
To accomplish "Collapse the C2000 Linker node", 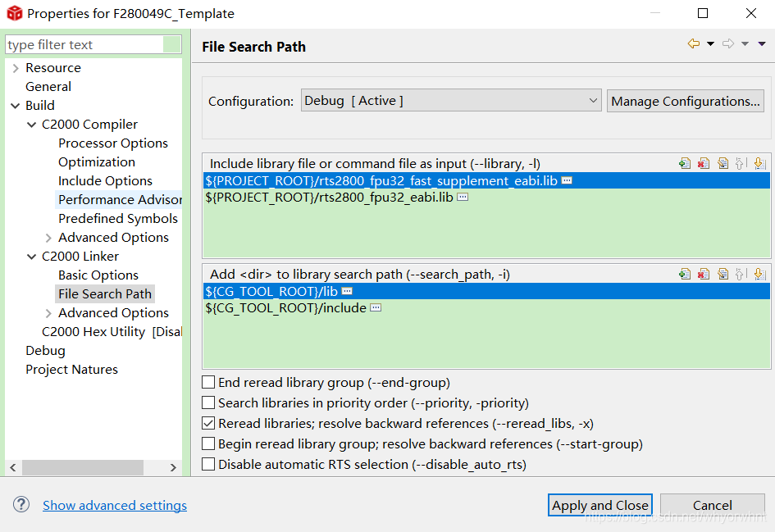I will tap(32, 257).
